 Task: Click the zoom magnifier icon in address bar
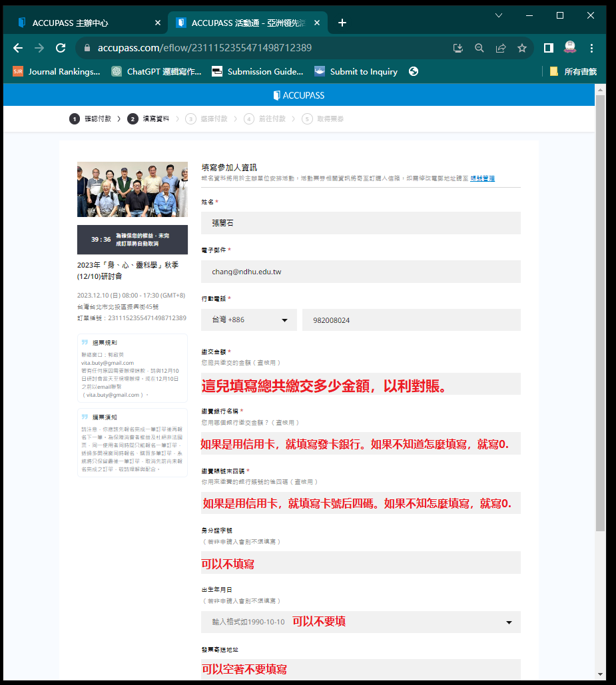[x=479, y=48]
